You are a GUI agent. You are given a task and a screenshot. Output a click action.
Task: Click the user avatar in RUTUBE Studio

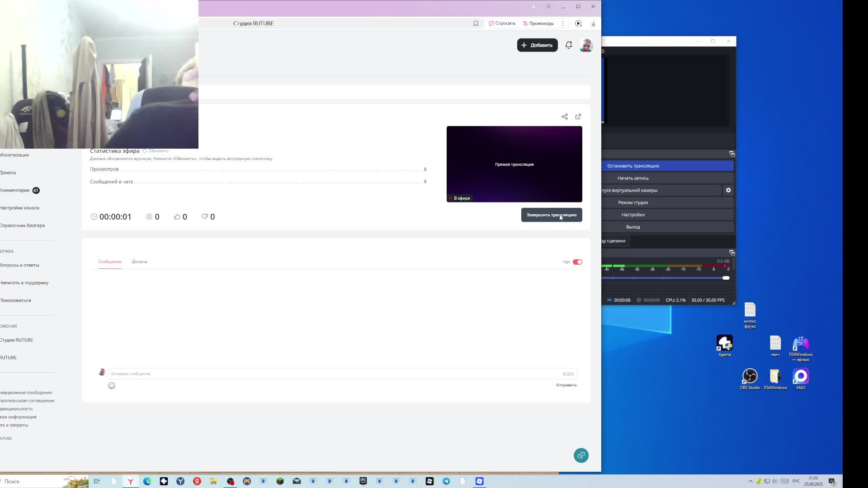click(586, 45)
